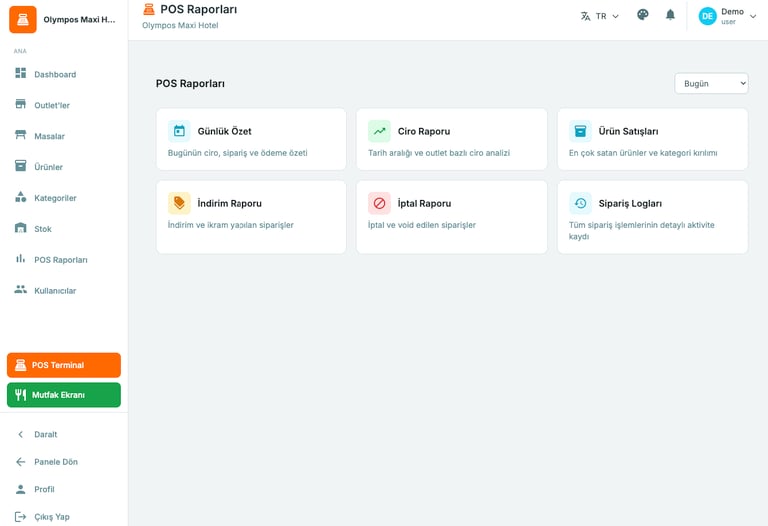The width and height of the screenshot is (768, 526).
Task: Toggle the theme palette icon
Action: (643, 15)
